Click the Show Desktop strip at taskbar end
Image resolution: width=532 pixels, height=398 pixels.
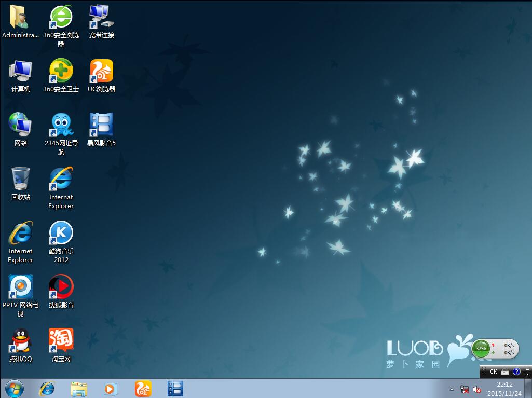(x=528, y=389)
